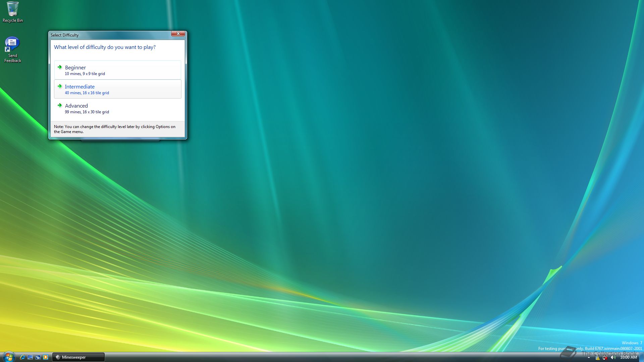Launch Internet Explorer from Quick Launch
This screenshot has height=362, width=644.
point(22,357)
